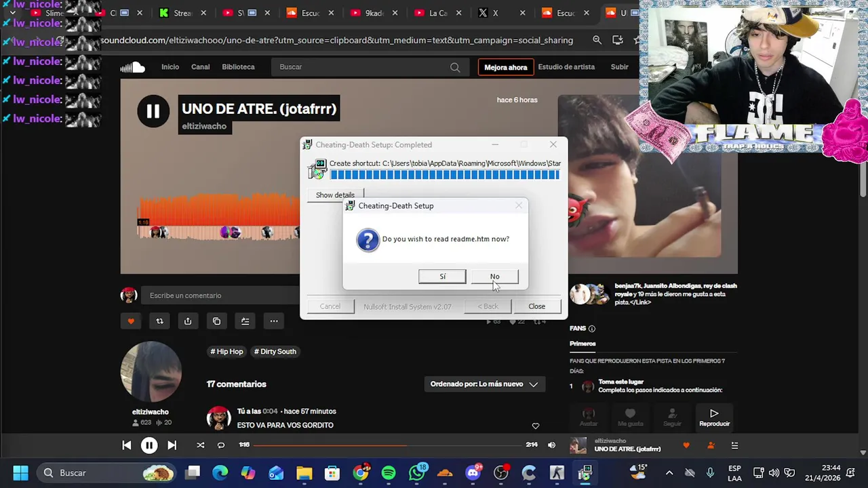Image resolution: width=868 pixels, height=488 pixels.
Task: Open Microsoft Edge from the taskbar
Action: click(220, 472)
